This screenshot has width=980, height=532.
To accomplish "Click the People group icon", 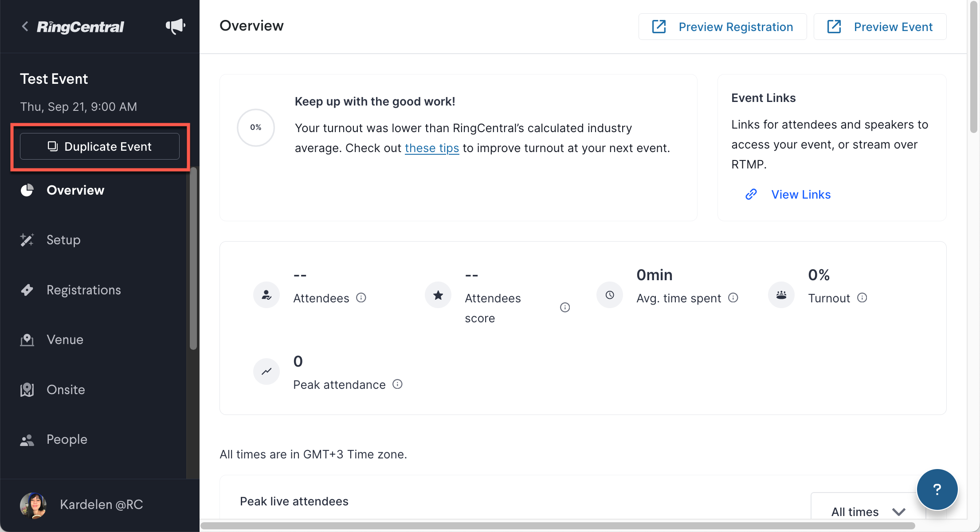I will coord(27,440).
